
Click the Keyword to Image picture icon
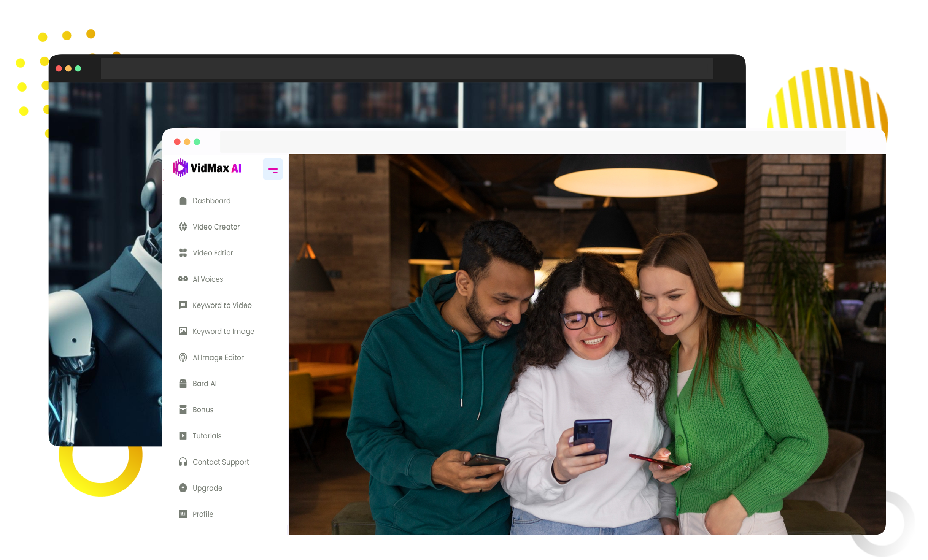pyautogui.click(x=183, y=331)
